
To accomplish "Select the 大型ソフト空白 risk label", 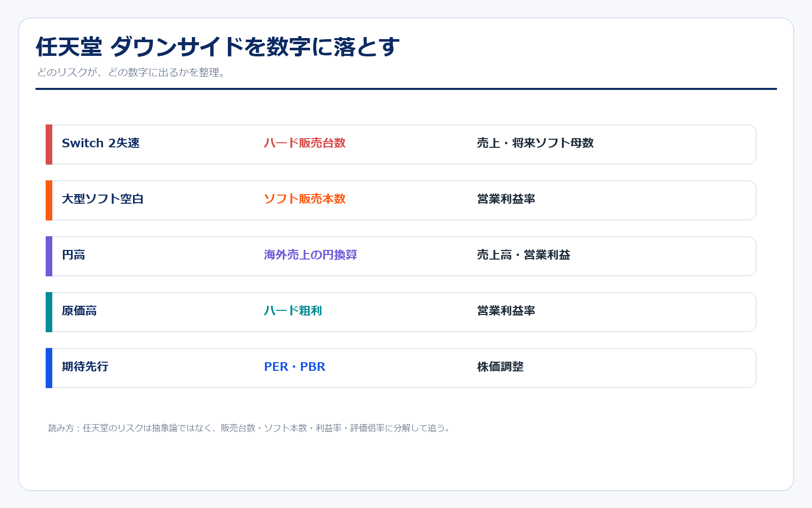I will tap(103, 199).
